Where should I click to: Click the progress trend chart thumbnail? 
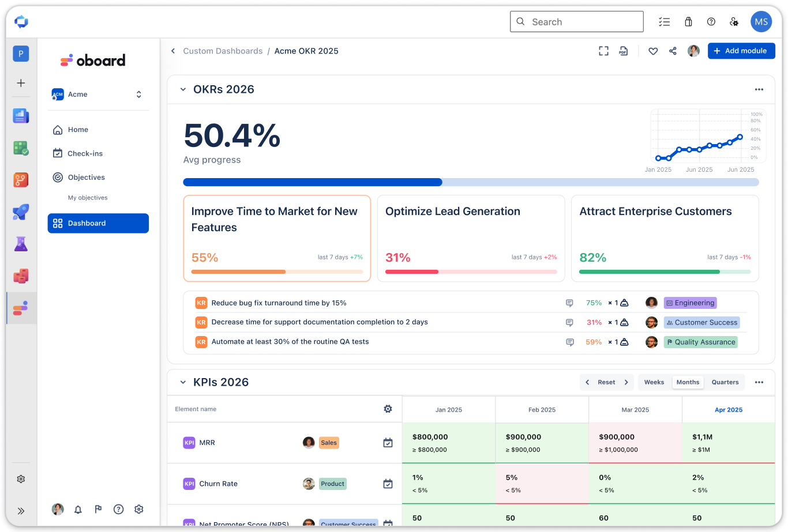[x=708, y=136]
